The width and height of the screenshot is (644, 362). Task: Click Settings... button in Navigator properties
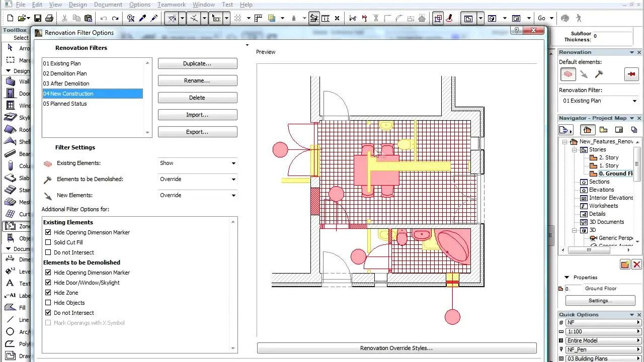[600, 301]
